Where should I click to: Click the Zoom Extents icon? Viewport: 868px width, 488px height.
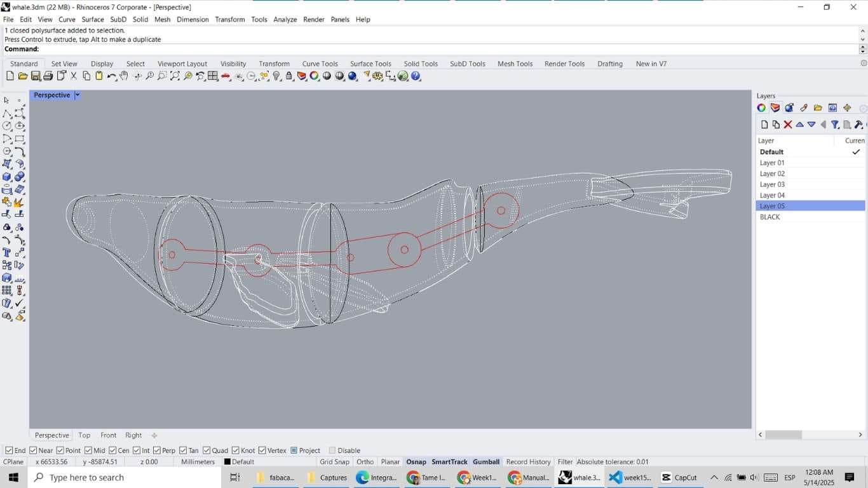pos(175,76)
